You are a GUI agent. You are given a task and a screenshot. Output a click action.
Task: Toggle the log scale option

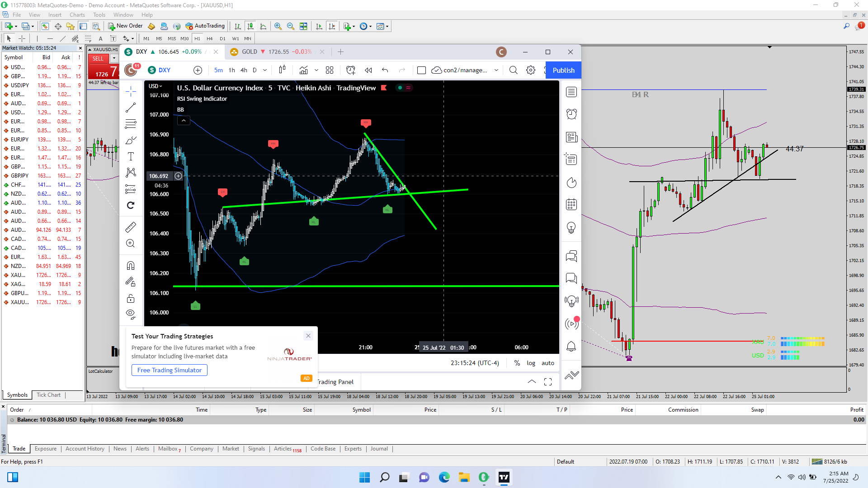pyautogui.click(x=531, y=363)
